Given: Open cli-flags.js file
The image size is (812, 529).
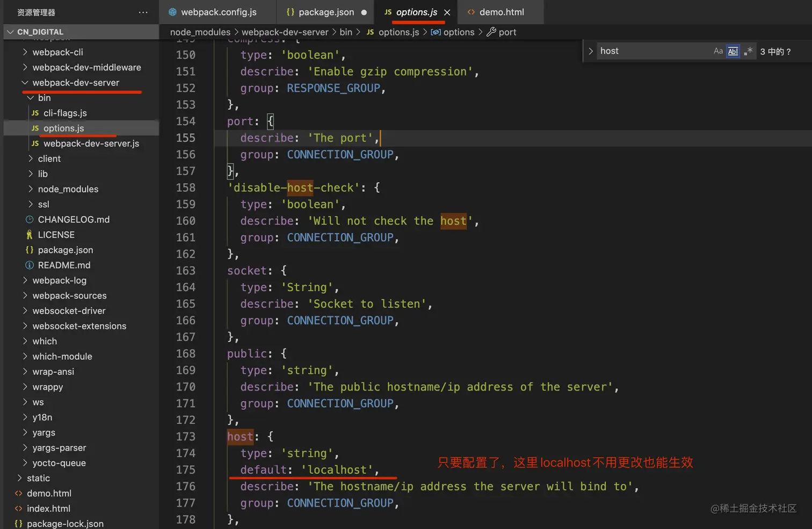Looking at the screenshot, I should [65, 113].
